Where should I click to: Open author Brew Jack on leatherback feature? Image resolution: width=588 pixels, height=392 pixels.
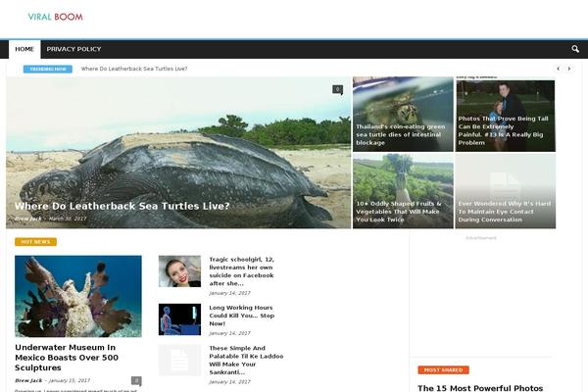[x=28, y=219]
